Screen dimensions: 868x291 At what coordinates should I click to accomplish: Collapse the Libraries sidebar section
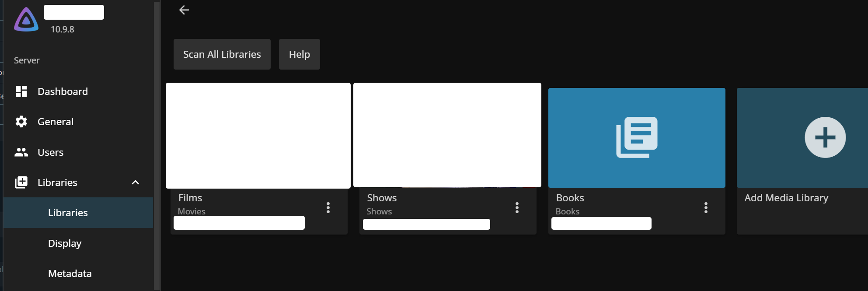(x=136, y=182)
